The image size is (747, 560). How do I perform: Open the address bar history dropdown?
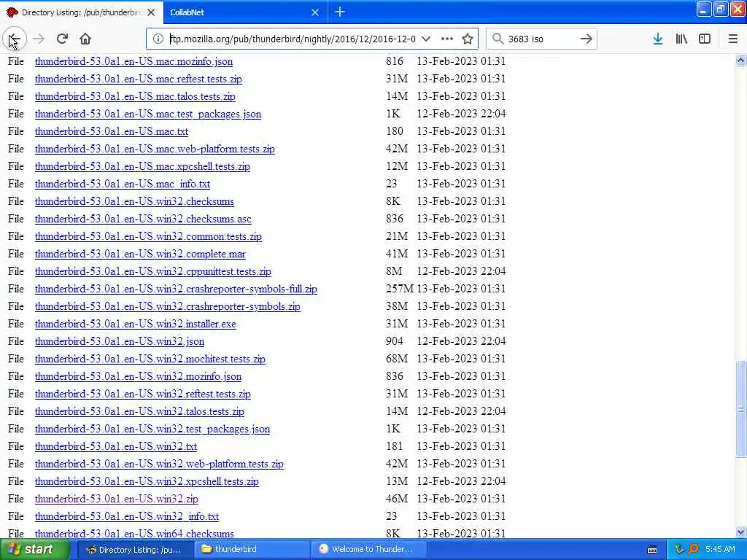point(426,39)
